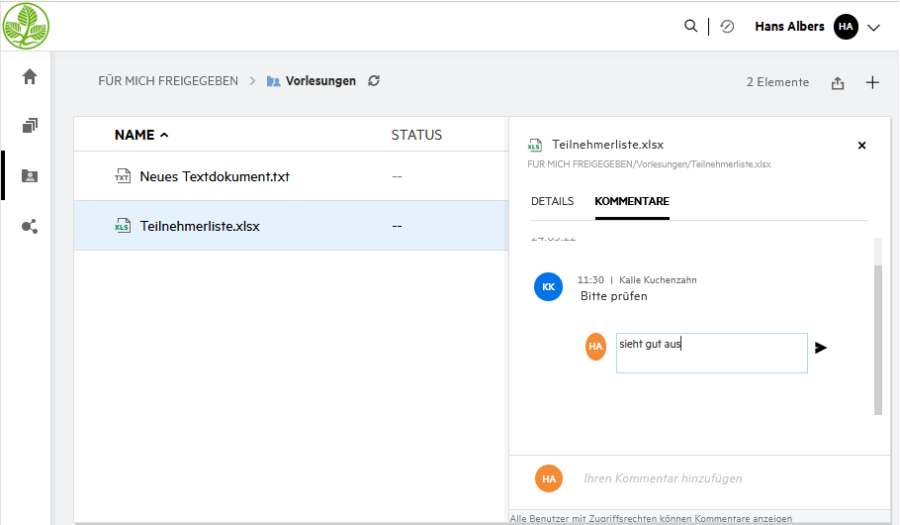
Task: Close the Teilnehmerliste.xlsx details panel
Action: [862, 146]
